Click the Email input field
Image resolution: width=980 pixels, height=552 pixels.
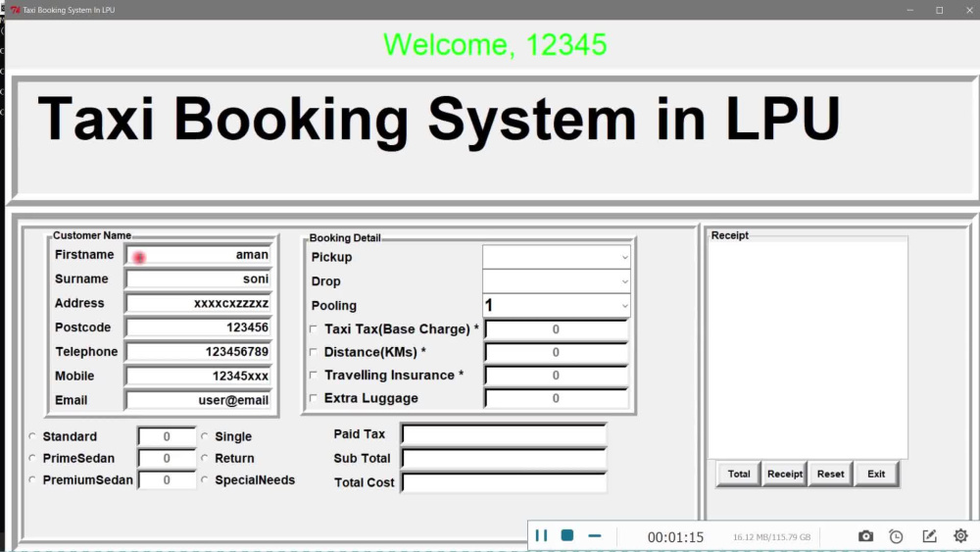pyautogui.click(x=199, y=400)
